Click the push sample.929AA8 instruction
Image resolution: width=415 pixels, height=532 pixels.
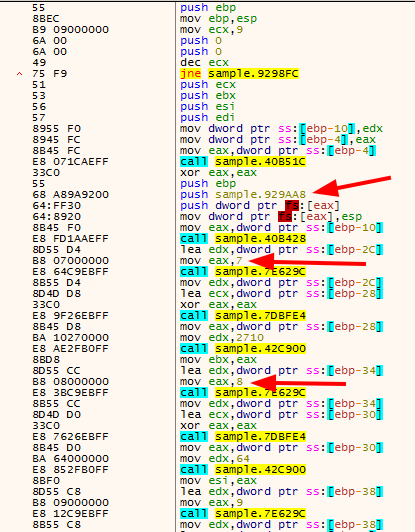243,194
